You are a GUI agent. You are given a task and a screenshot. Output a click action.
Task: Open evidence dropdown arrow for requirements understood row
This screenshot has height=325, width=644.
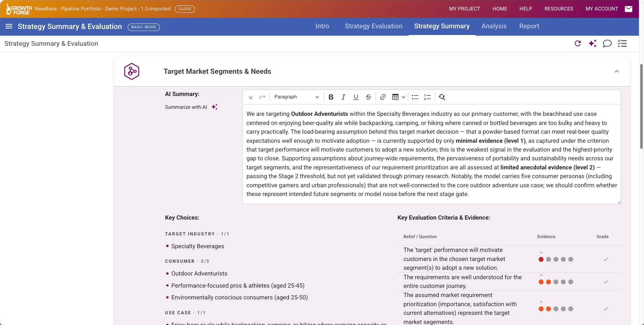click(541, 275)
